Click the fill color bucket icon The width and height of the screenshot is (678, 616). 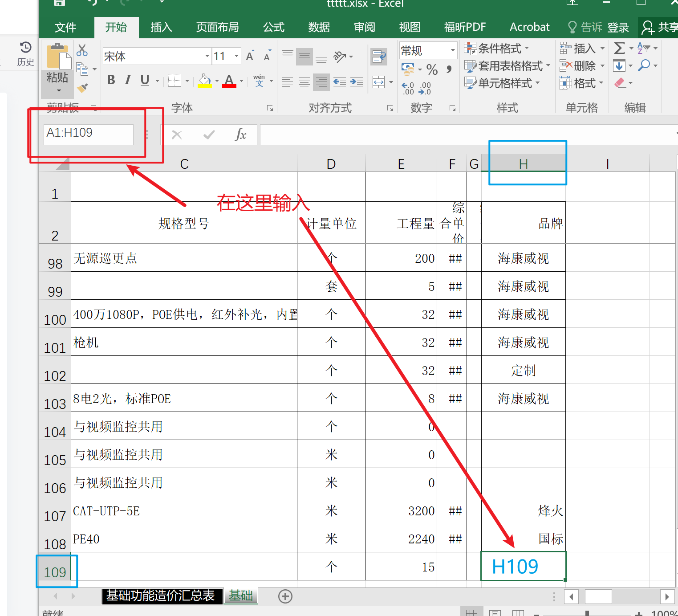point(205,81)
